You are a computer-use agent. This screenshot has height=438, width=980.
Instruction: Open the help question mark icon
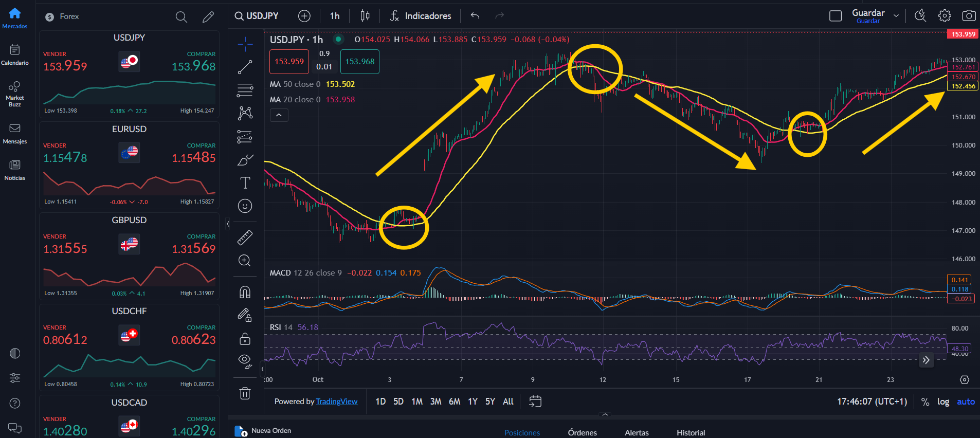pyautogui.click(x=15, y=403)
